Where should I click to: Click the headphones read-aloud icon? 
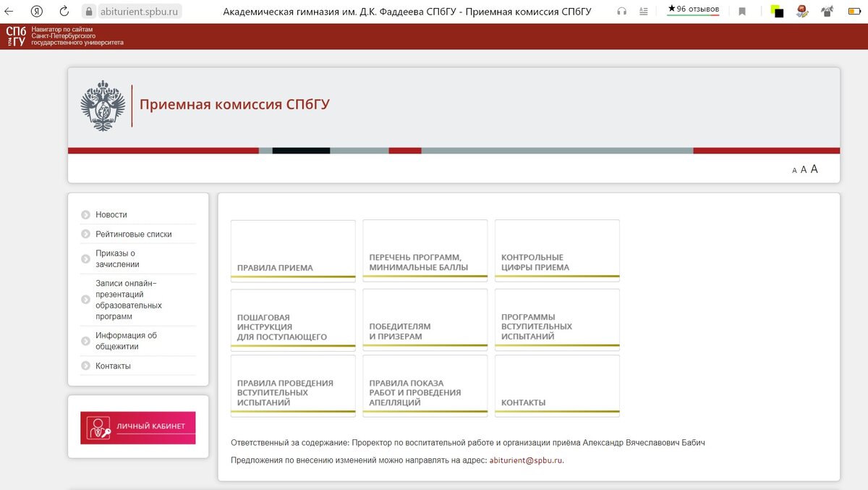621,11
